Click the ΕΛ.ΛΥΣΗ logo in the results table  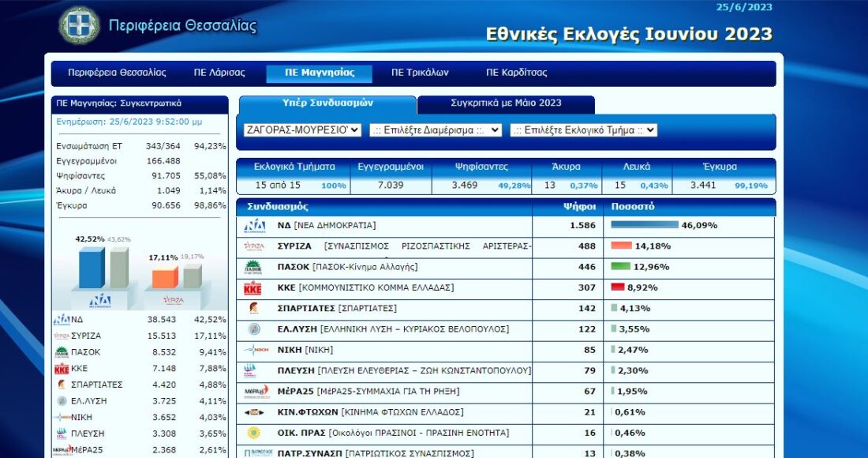click(x=253, y=329)
